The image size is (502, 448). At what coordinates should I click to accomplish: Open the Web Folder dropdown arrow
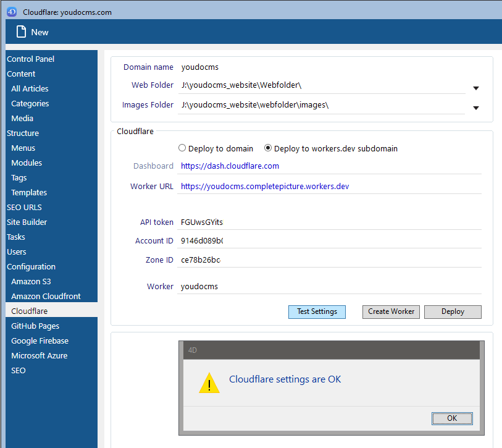[476, 88]
